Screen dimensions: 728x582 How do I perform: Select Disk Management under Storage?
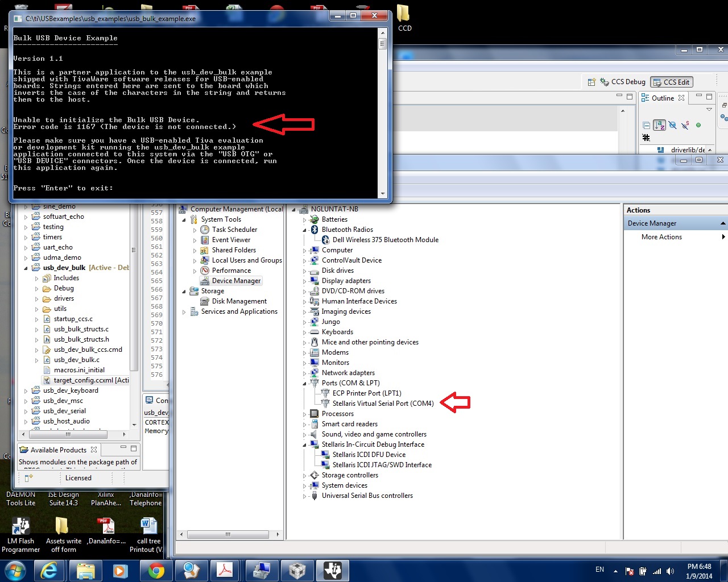239,301
